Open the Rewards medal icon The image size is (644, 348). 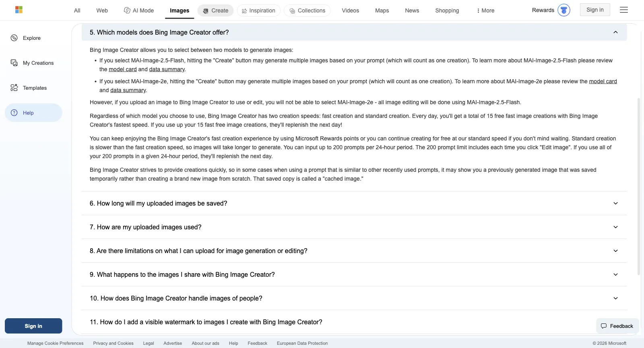coord(564,10)
